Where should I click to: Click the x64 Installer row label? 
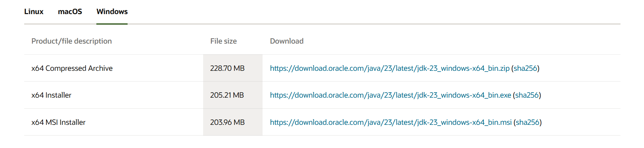[51, 95]
